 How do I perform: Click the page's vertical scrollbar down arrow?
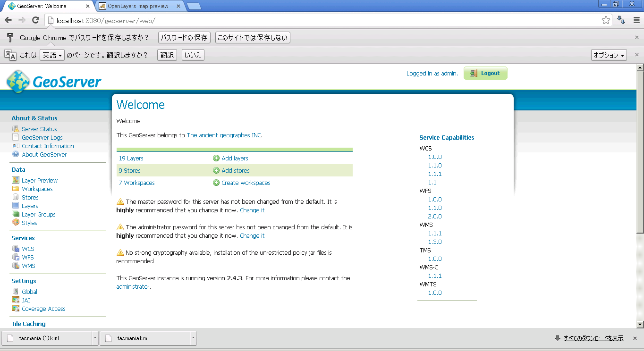(640, 324)
